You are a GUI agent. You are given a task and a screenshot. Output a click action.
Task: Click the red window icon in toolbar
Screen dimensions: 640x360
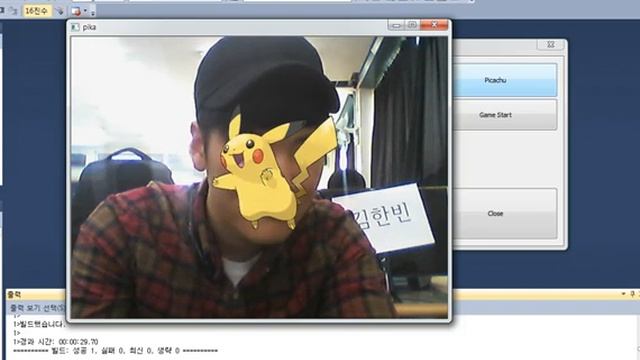pyautogui.click(x=76, y=11)
